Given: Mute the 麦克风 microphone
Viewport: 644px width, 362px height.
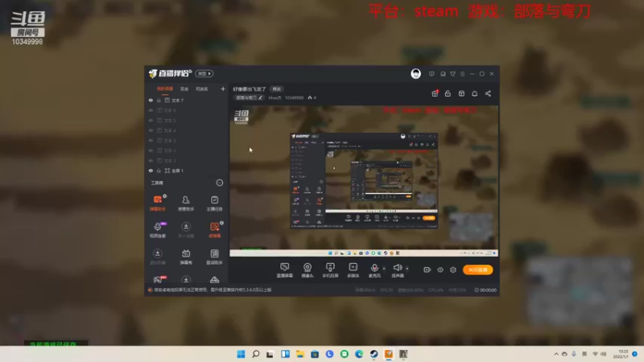Looking at the screenshot, I should click(x=374, y=270).
